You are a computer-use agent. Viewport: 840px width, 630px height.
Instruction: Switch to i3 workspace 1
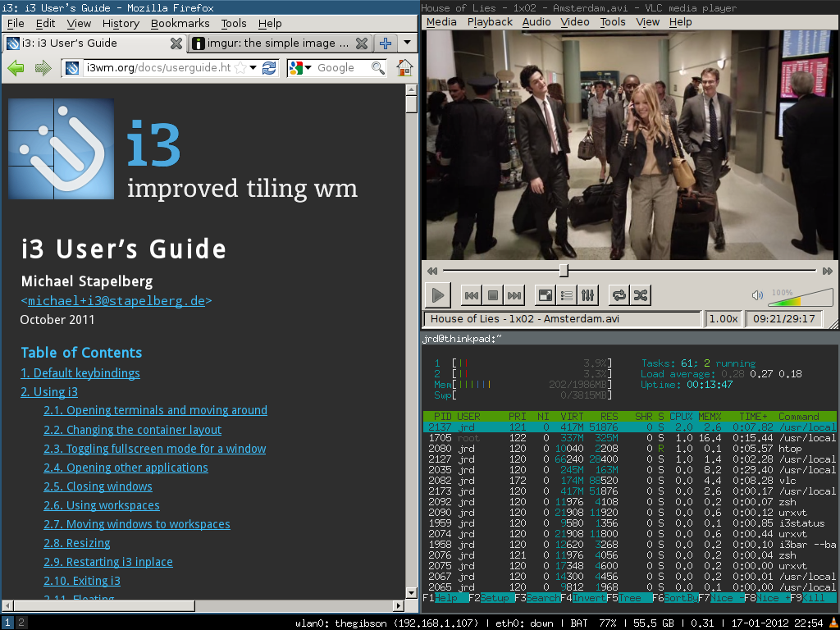(7, 623)
